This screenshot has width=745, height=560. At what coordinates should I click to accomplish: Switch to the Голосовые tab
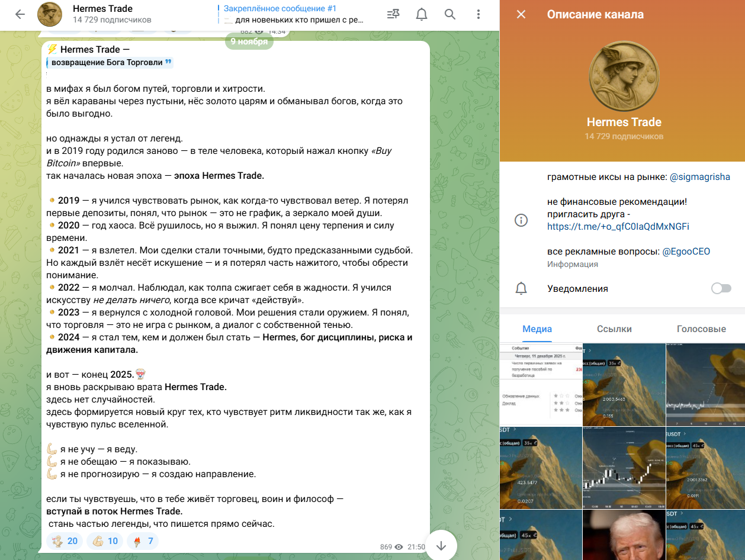tap(701, 329)
